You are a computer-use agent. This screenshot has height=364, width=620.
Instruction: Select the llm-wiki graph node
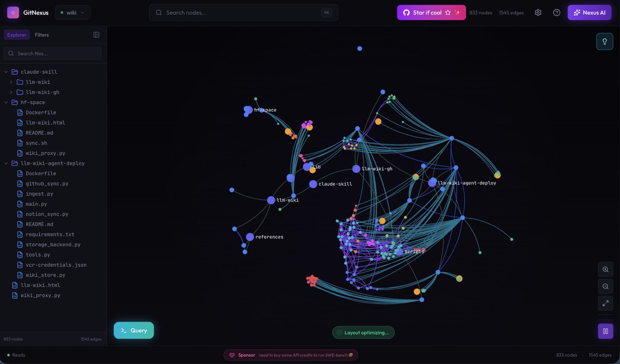coord(271,200)
